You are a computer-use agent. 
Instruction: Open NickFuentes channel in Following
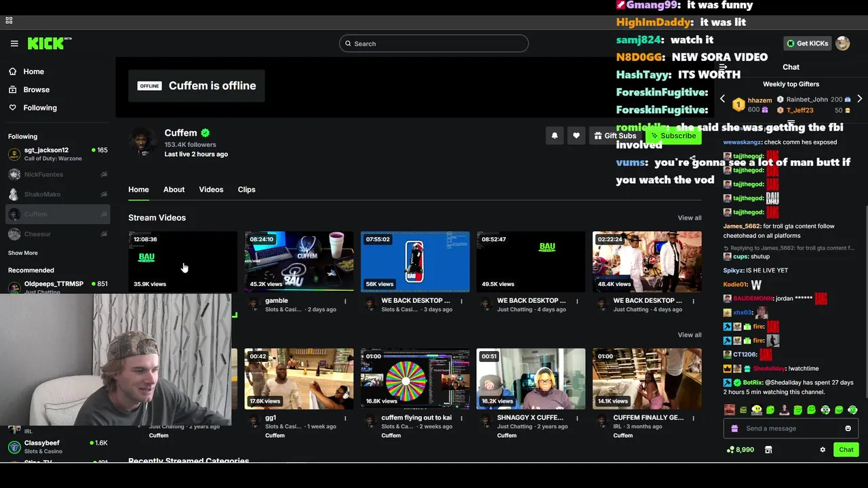pyautogui.click(x=58, y=174)
